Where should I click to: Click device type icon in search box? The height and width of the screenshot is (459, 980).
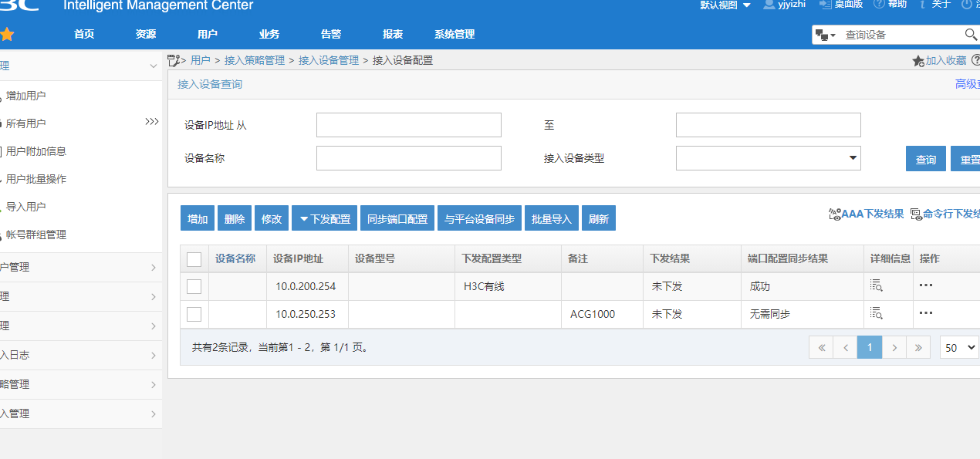(x=826, y=35)
